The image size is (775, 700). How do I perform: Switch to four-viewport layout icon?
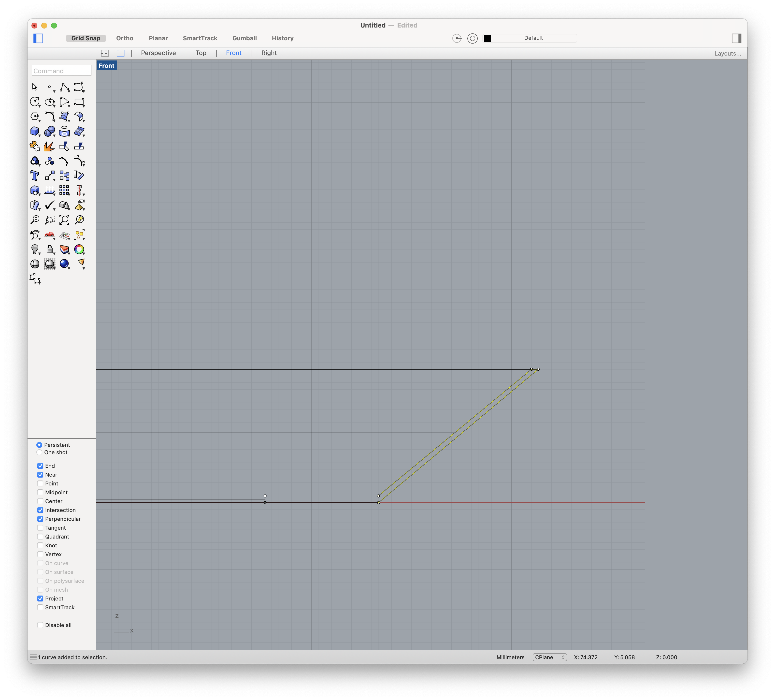pos(105,53)
